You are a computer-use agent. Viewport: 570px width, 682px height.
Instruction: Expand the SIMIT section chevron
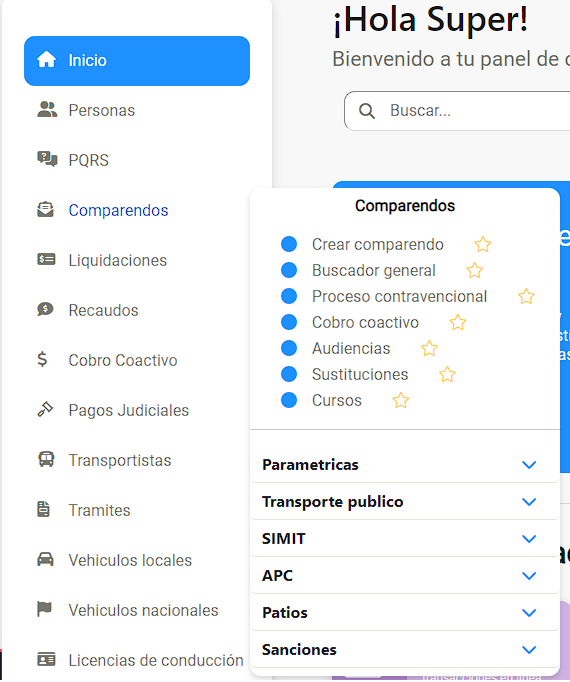tap(529, 538)
